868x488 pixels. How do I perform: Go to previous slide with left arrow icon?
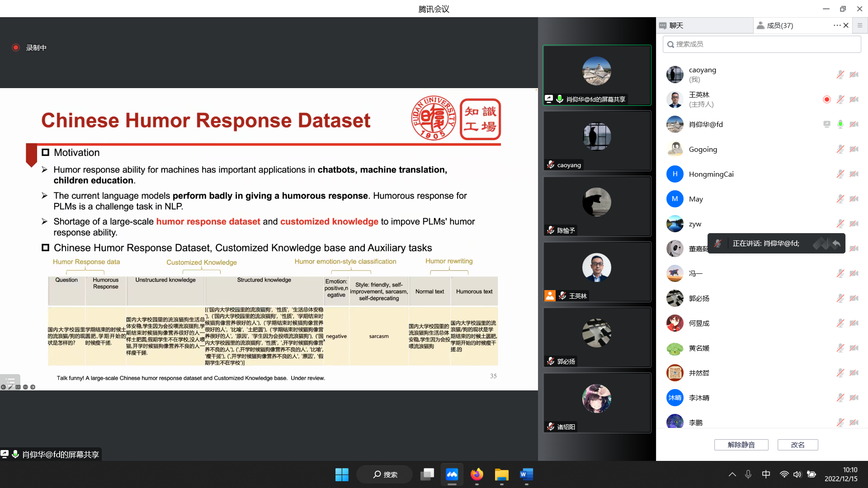coord(3,387)
